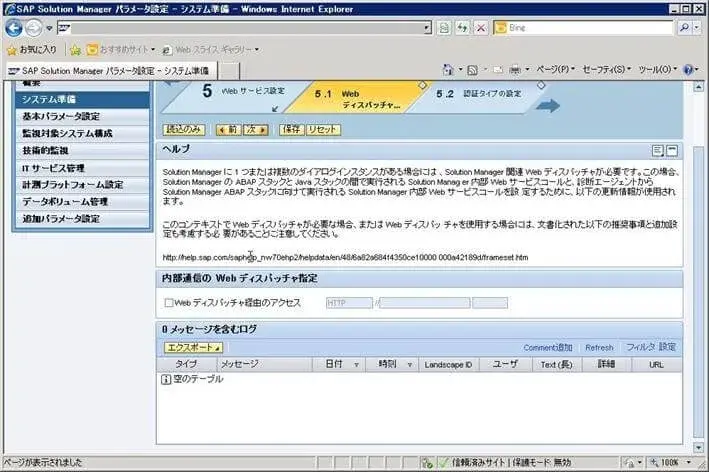Click the RSS feeds icon
The image size is (709, 472).
473,70
